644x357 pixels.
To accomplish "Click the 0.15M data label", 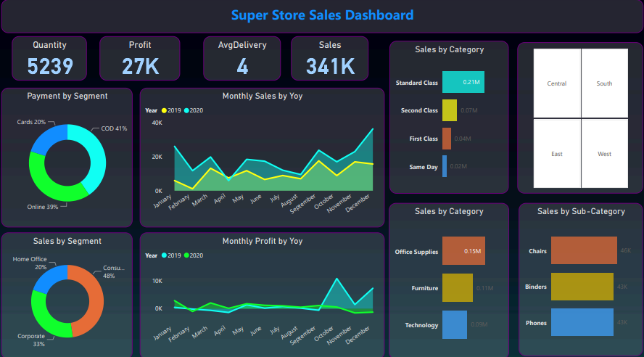I will pos(472,251).
